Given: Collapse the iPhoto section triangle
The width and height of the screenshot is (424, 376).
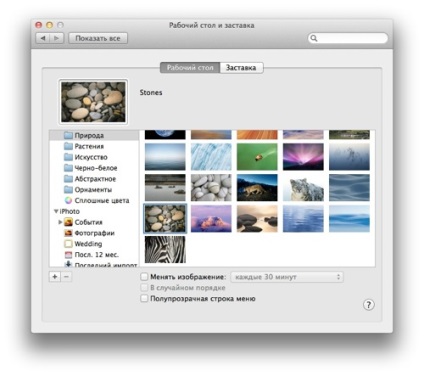Looking at the screenshot, I should click(x=56, y=211).
